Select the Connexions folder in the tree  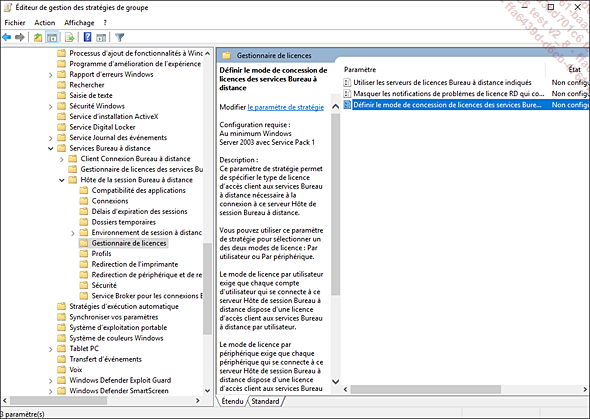coord(110,201)
